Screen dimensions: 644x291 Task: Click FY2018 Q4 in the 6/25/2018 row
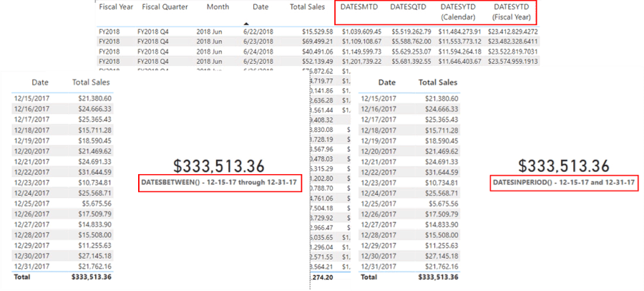[x=153, y=62]
